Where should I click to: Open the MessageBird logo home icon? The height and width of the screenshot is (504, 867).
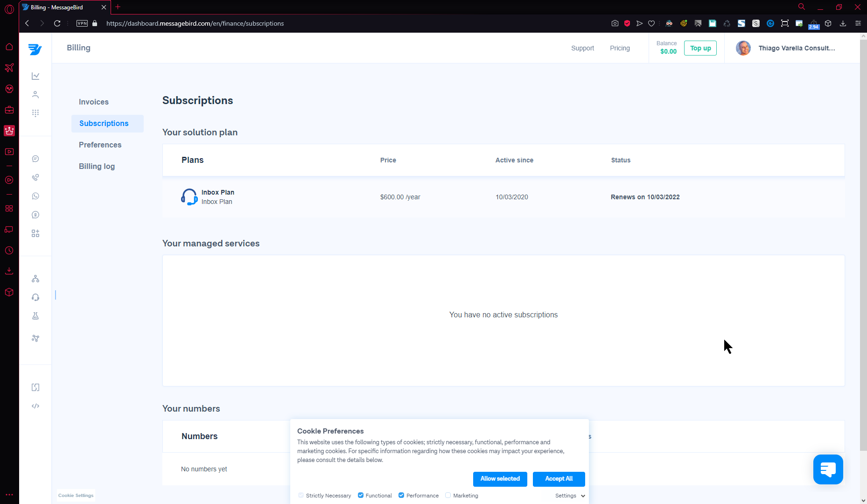click(35, 49)
